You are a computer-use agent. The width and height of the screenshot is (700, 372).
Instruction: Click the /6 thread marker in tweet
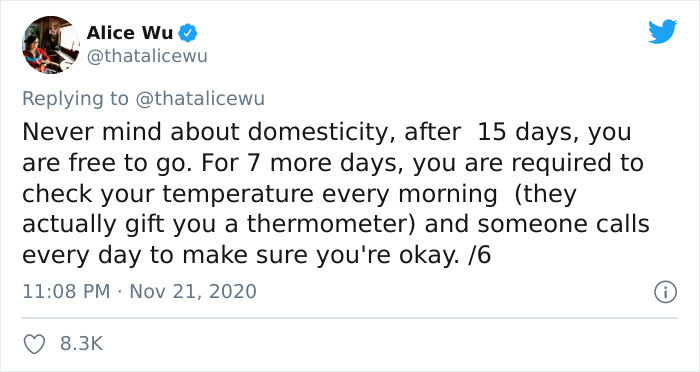(x=479, y=255)
